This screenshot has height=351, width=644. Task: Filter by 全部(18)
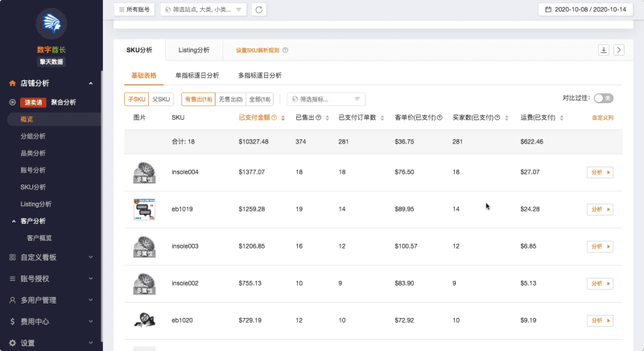[259, 99]
